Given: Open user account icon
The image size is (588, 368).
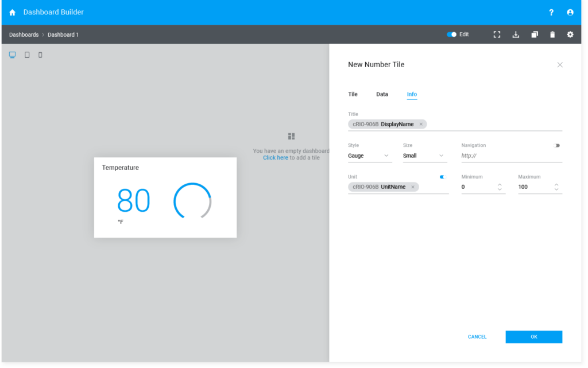Looking at the screenshot, I should pos(570,13).
